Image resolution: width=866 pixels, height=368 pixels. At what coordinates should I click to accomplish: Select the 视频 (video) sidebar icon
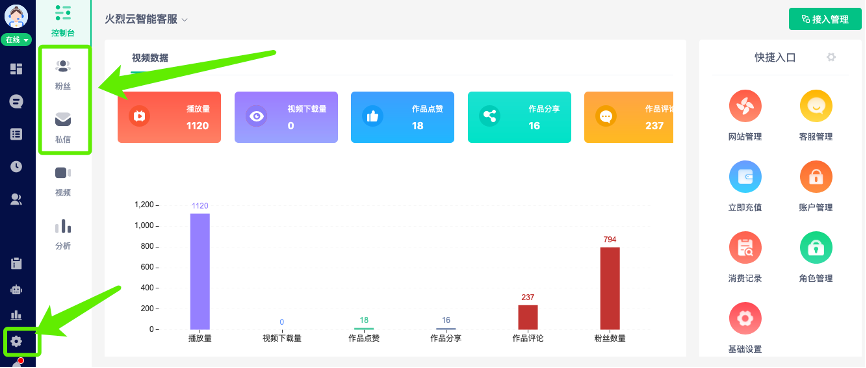(x=63, y=173)
